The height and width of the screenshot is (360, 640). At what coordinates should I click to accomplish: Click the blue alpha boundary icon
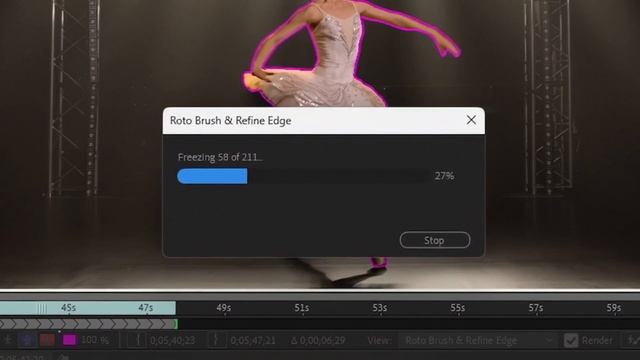pyautogui.click(x=27, y=340)
